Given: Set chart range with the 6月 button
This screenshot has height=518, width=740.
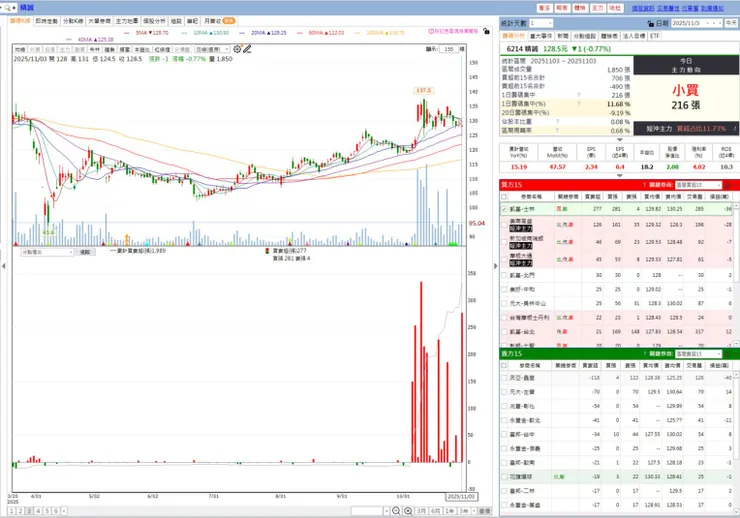Looking at the screenshot, I should click(436, 511).
